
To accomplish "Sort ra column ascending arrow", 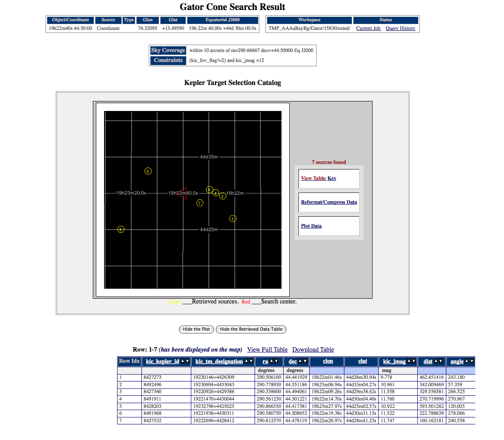I will [271, 361].
